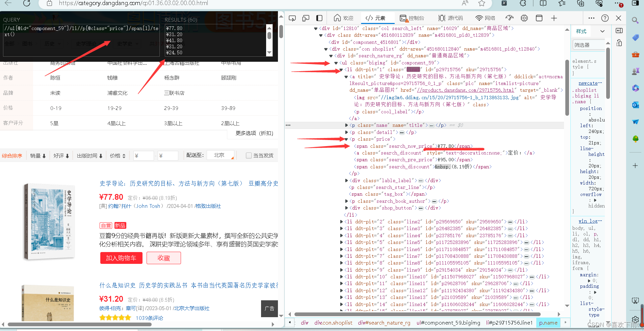644x331 pixels.
Task: Check the 当当发货 checkbox
Action: click(x=249, y=156)
